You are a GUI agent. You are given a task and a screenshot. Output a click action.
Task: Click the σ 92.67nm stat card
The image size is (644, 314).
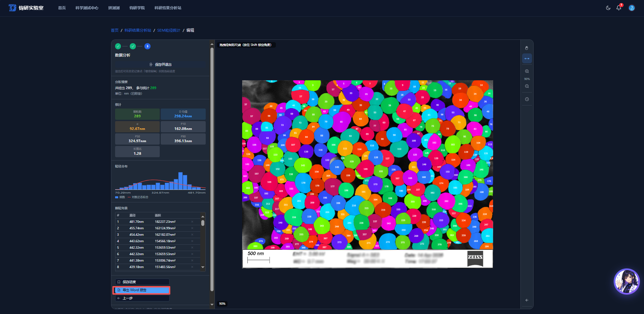(x=137, y=127)
